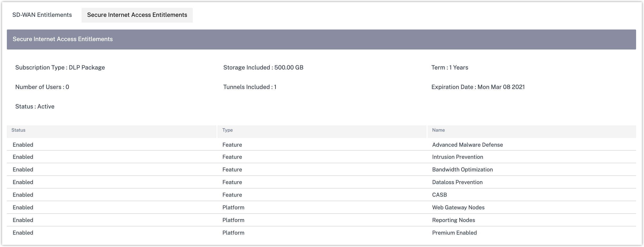Click Enabled status in Dataloss Prevention row

[23, 182]
